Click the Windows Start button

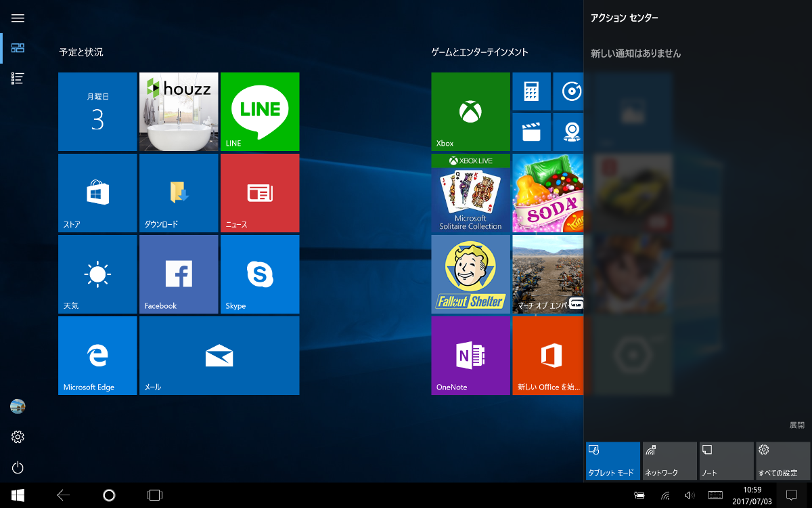pyautogui.click(x=18, y=495)
